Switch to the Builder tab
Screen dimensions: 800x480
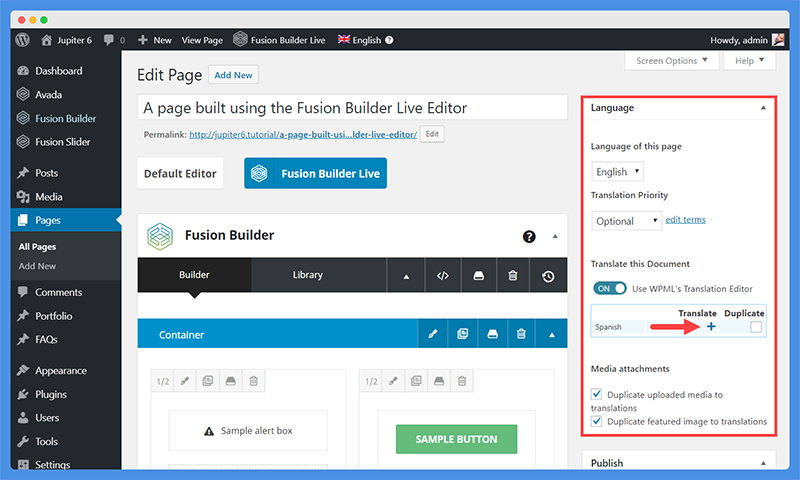coord(194,275)
